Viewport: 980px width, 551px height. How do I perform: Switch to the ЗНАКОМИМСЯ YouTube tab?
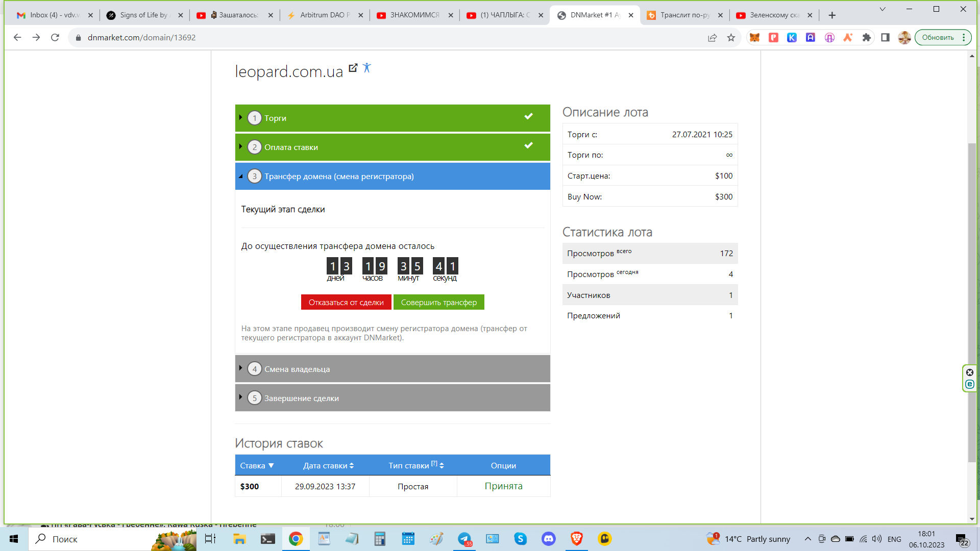pos(415,15)
